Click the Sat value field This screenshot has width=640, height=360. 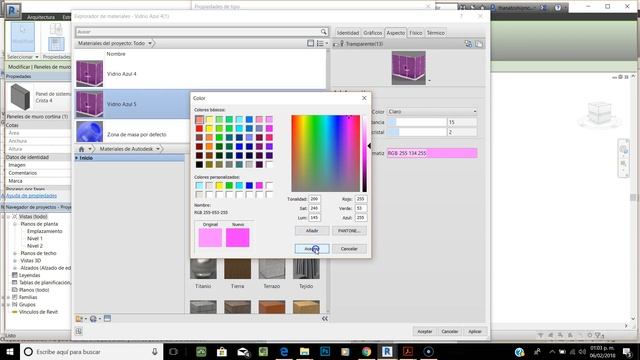coord(314,208)
